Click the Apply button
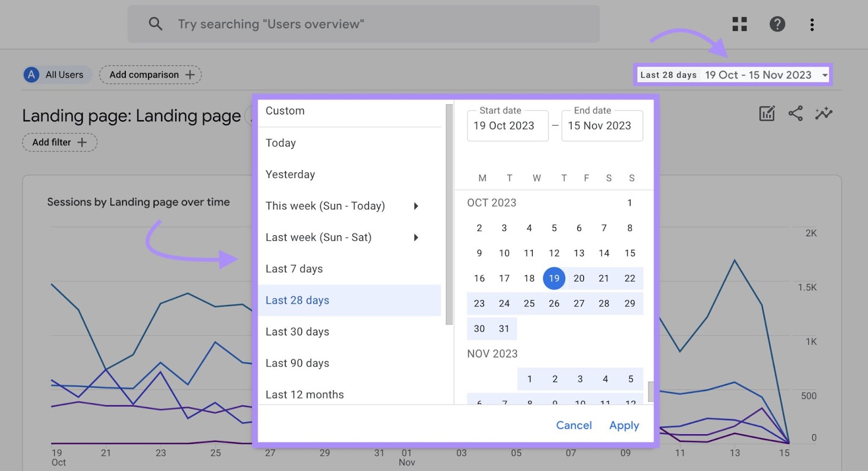 click(x=624, y=425)
